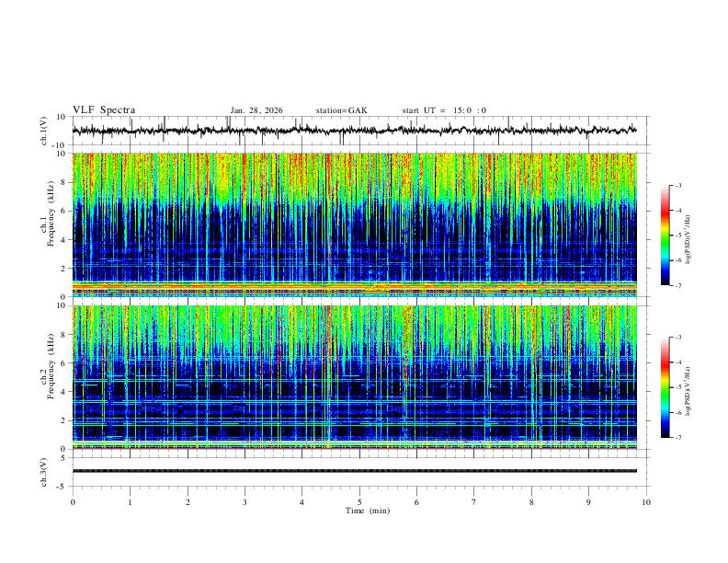The width and height of the screenshot is (728, 563).
Task: Click the time axis tick label '5'
Action: 359,502
